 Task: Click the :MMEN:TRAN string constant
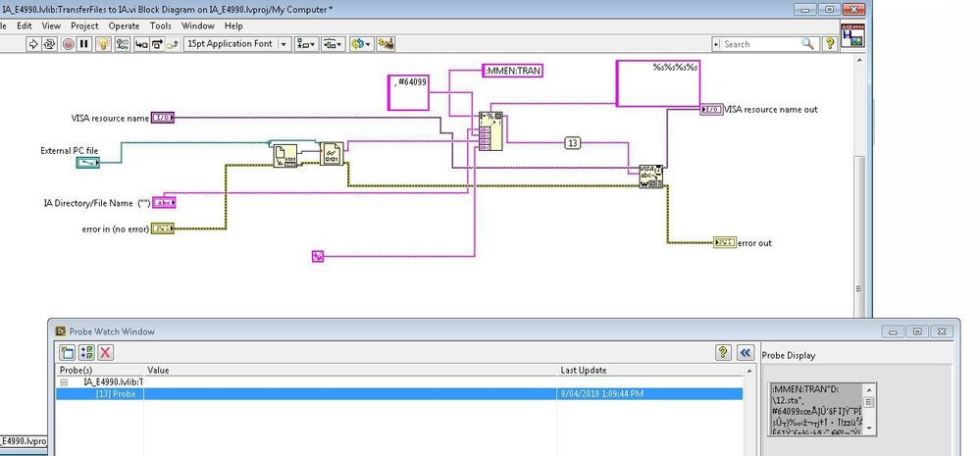coord(512,71)
